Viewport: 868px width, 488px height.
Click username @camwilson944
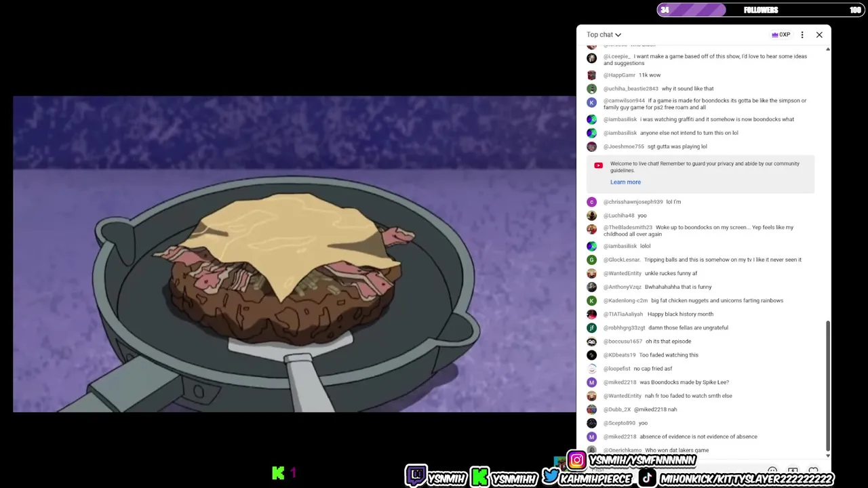click(624, 100)
